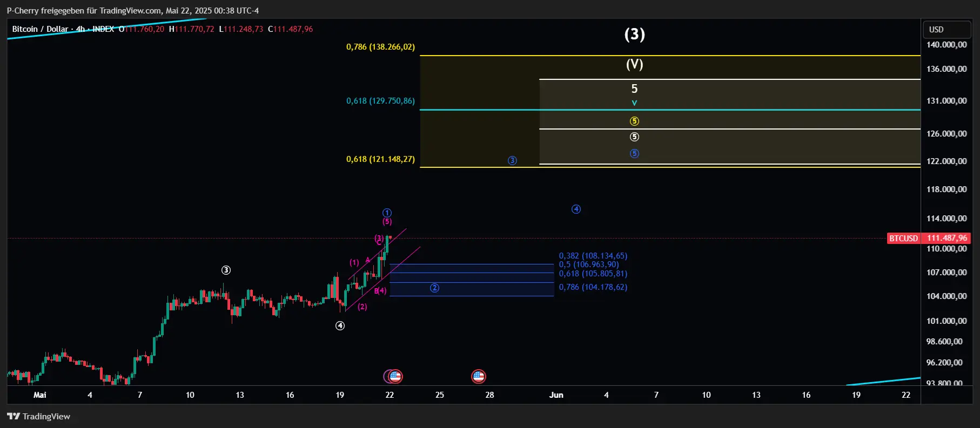The width and height of the screenshot is (980, 428).
Task: Select the yellow circled 5 wave marker
Action: 634,121
